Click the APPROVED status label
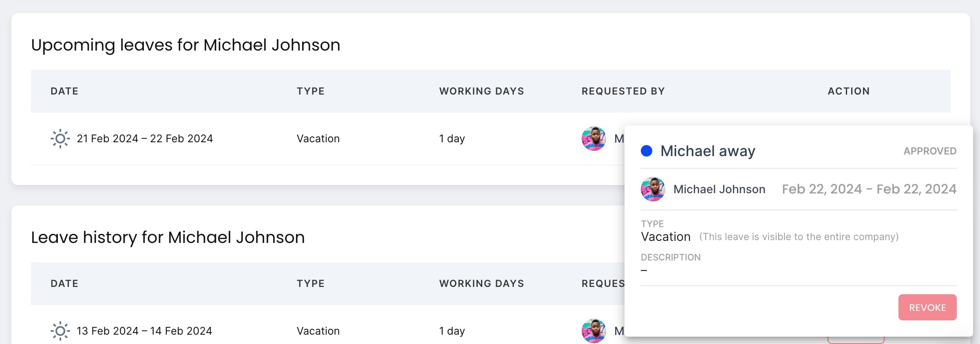 point(930,151)
